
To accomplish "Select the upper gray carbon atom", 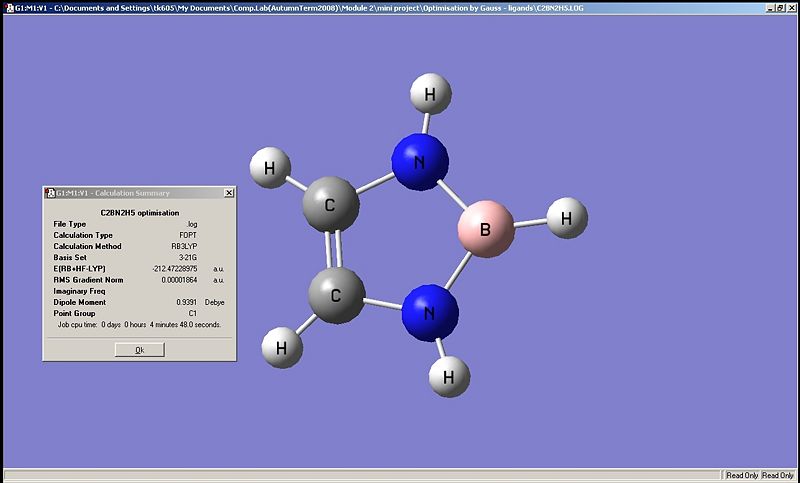I will click(331, 205).
